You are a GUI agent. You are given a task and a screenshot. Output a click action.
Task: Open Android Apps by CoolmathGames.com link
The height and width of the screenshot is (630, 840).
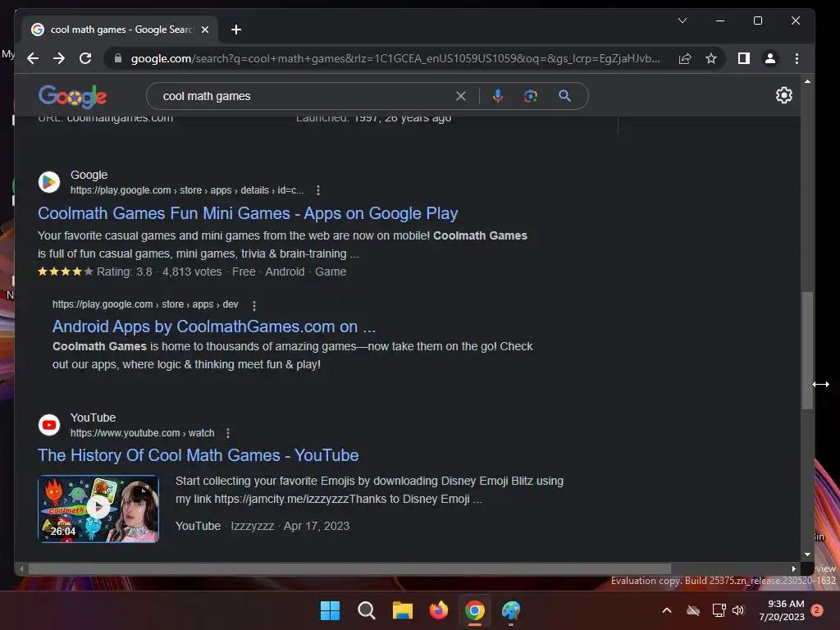point(214,326)
